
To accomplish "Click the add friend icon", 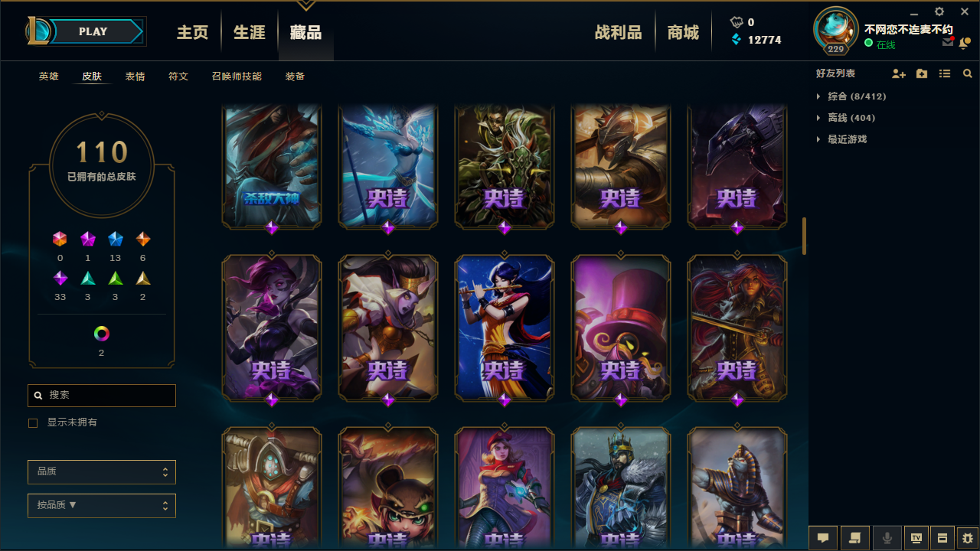I will [x=899, y=73].
